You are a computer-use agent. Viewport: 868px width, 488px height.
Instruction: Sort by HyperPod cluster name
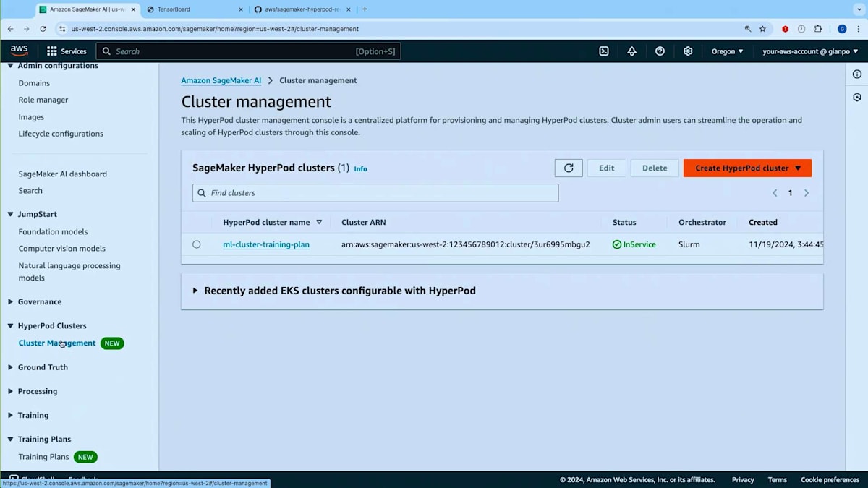pos(319,222)
